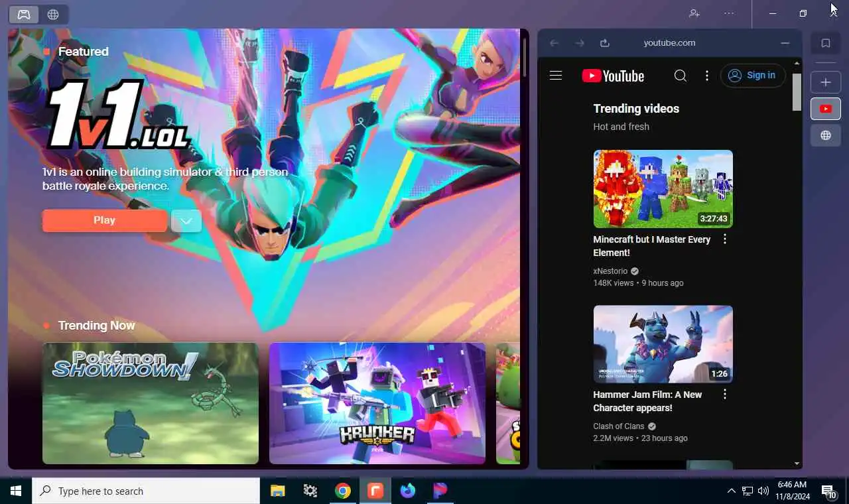Open Google Chrome from the taskbar
The image size is (849, 504).
342,491
